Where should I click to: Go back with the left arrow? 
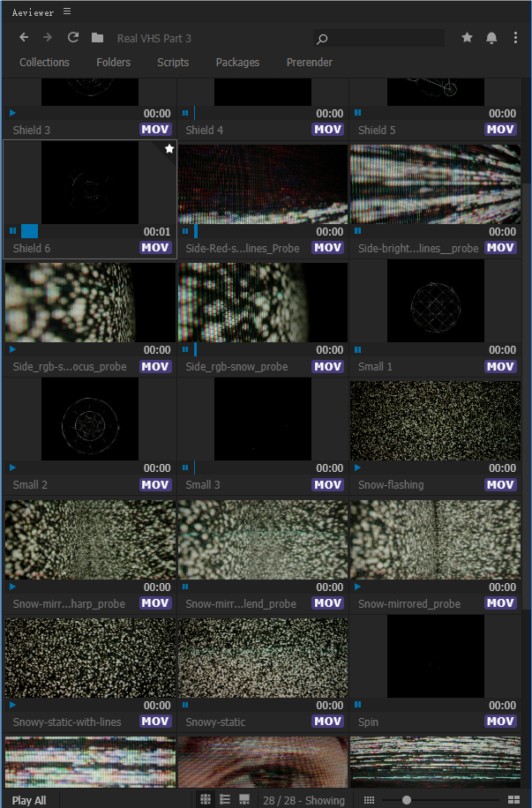coord(24,38)
